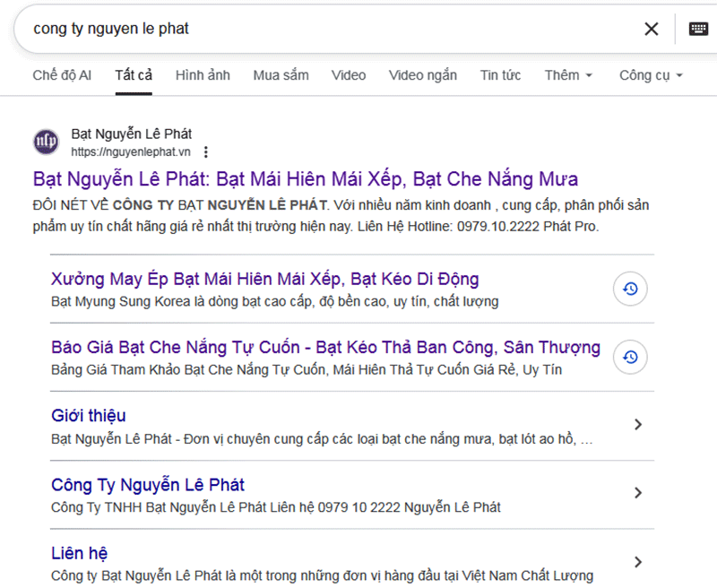The height and width of the screenshot is (588, 717).
Task: Clear the search query using the X icon
Action: [x=652, y=29]
